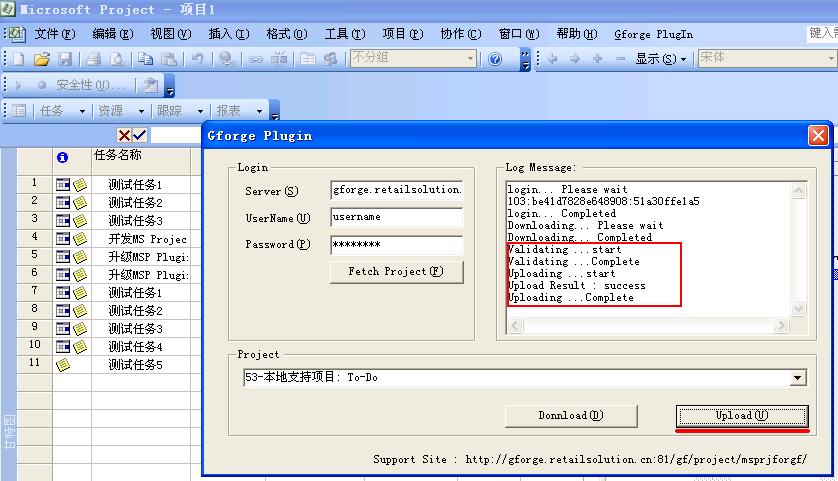Click the design mode icon on security toolbar

[151, 86]
